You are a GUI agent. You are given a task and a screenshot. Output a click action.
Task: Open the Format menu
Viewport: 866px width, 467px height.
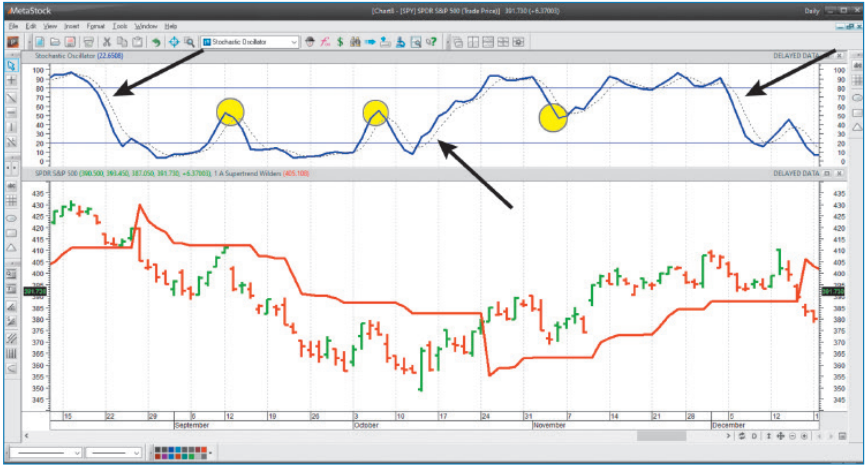click(96, 24)
